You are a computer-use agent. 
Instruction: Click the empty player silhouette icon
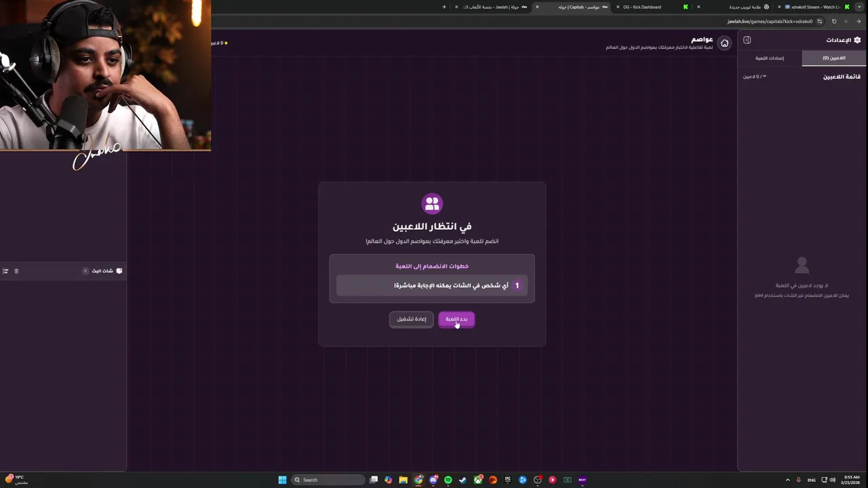click(802, 265)
